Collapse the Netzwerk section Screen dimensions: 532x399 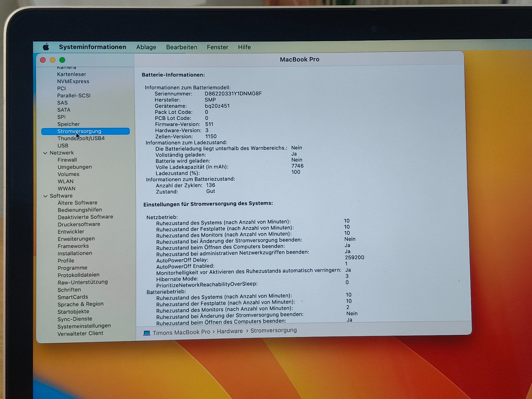pyautogui.click(x=45, y=153)
